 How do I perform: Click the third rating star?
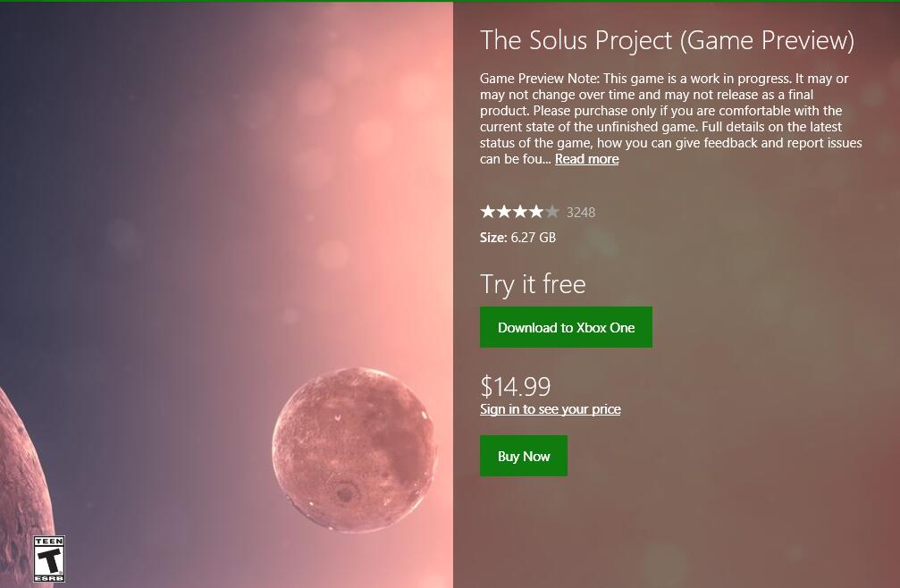520,212
